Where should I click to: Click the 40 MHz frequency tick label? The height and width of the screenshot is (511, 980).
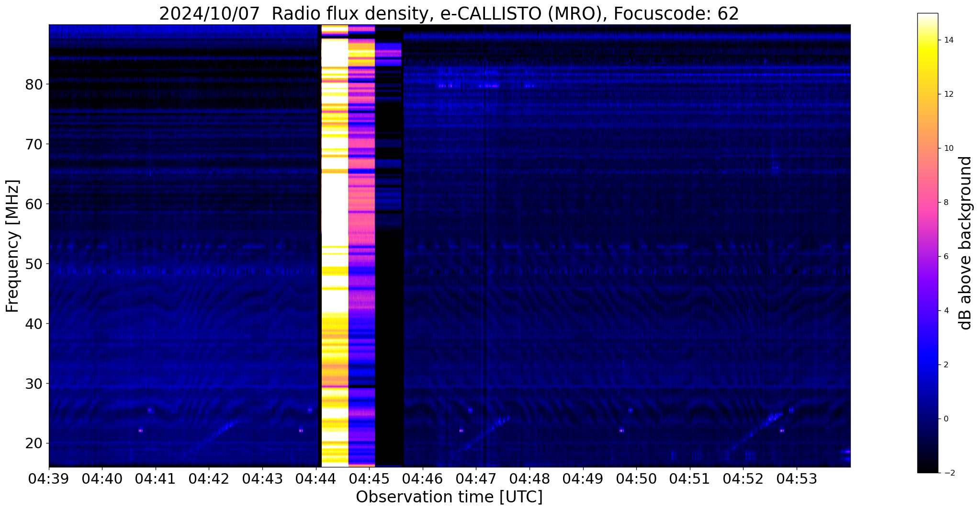pyautogui.click(x=34, y=324)
